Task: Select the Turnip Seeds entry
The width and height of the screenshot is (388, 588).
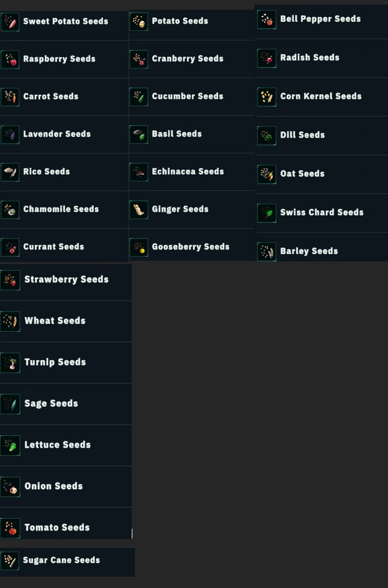Action: 66,363
